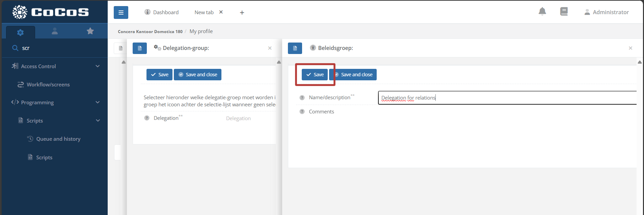644x215 pixels.
Task: Switch to the Dashboard tab
Action: point(162,12)
